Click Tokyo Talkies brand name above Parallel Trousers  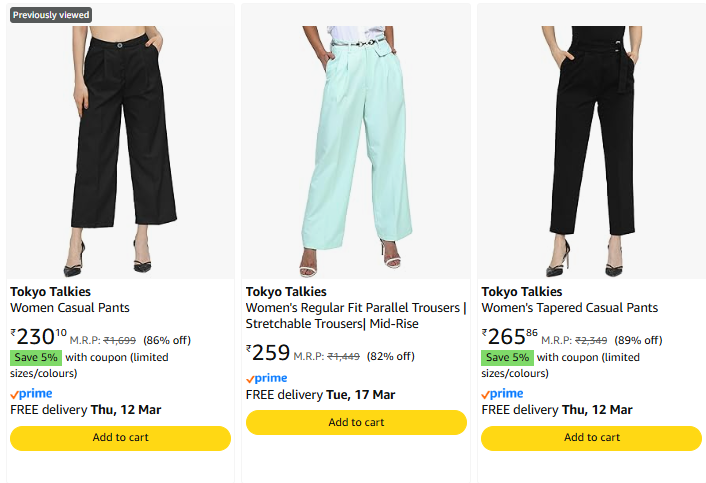(286, 292)
